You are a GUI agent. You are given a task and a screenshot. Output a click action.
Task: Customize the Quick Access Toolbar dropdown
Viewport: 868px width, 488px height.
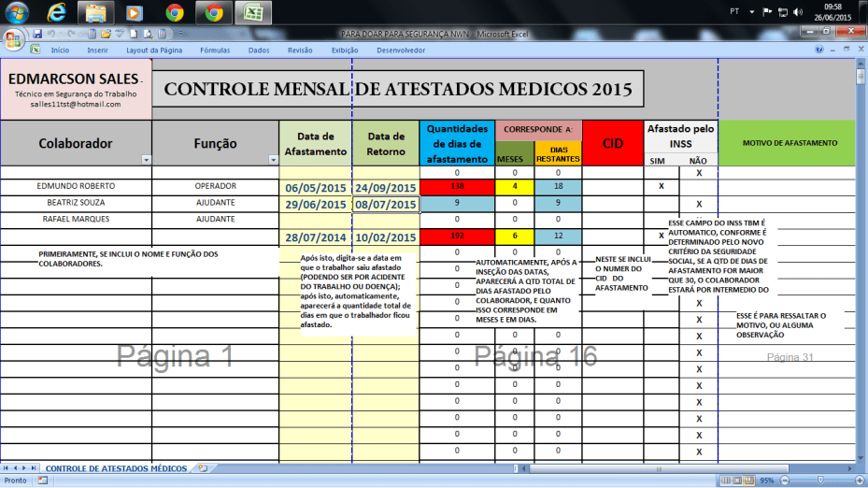(x=180, y=34)
